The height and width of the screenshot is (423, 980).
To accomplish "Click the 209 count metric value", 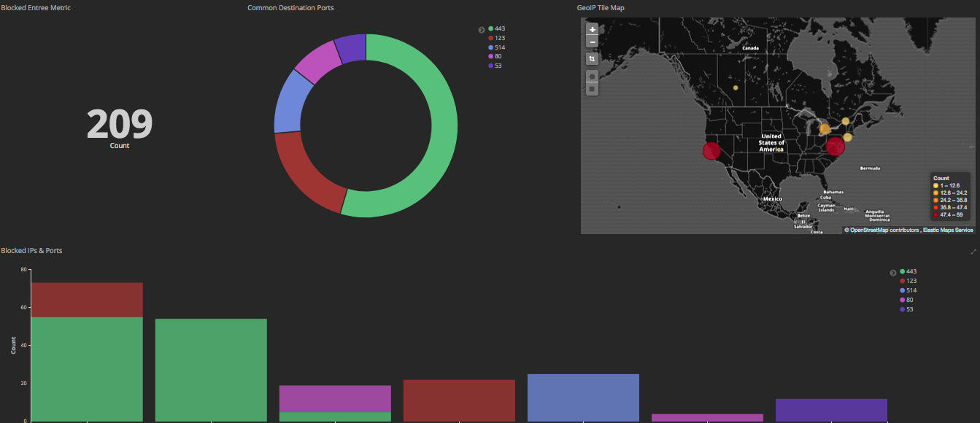I will [120, 124].
